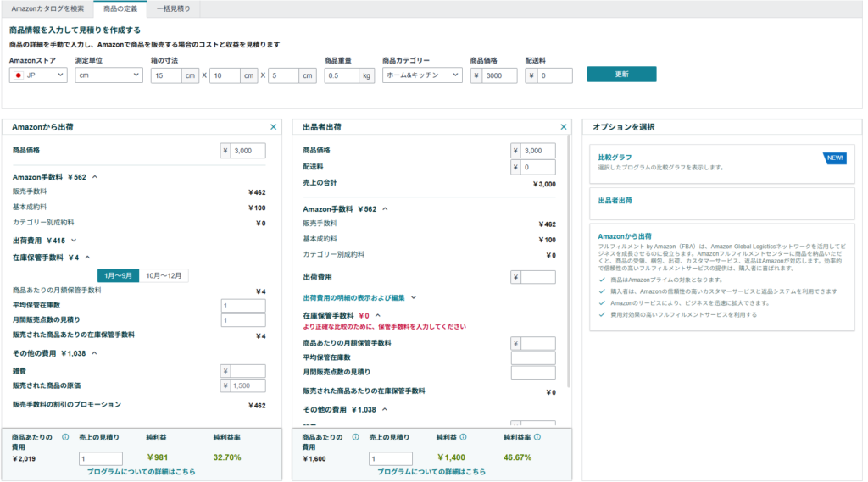This screenshot has width=868, height=482.
Task: Click 月間販売点数の見積り field in 出品者出荷
Action: [x=534, y=373]
